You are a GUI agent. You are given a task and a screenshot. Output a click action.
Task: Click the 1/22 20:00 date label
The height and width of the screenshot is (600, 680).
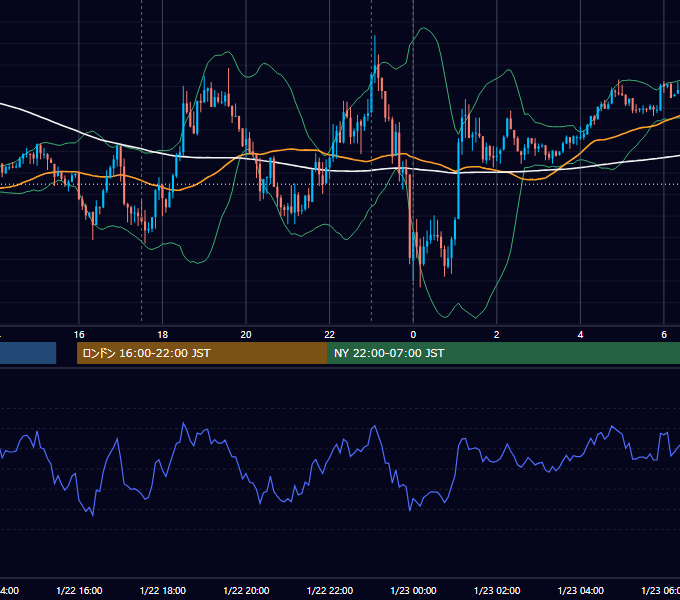[x=246, y=591]
